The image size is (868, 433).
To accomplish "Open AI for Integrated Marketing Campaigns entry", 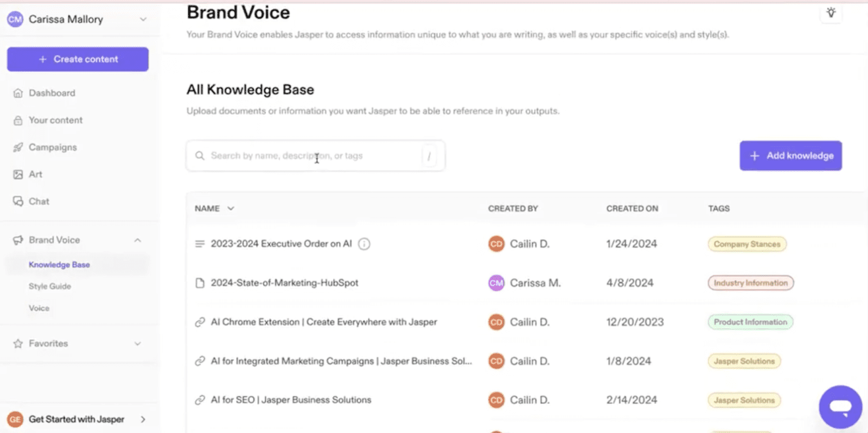I will tap(341, 361).
